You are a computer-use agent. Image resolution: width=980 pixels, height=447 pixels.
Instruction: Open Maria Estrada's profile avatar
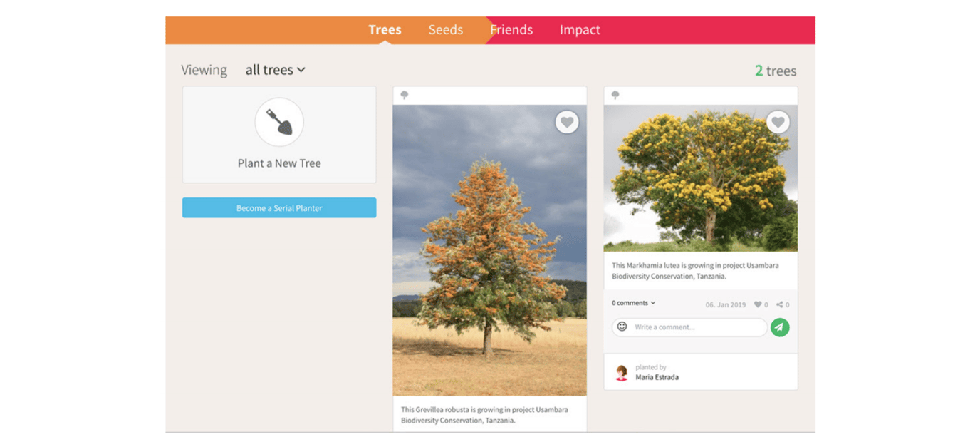[x=621, y=372]
